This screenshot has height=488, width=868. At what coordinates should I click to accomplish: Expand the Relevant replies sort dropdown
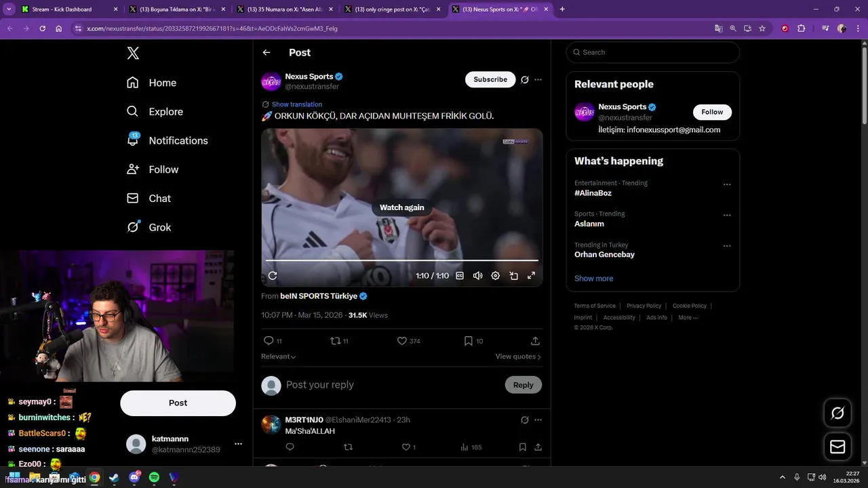pyautogui.click(x=279, y=357)
